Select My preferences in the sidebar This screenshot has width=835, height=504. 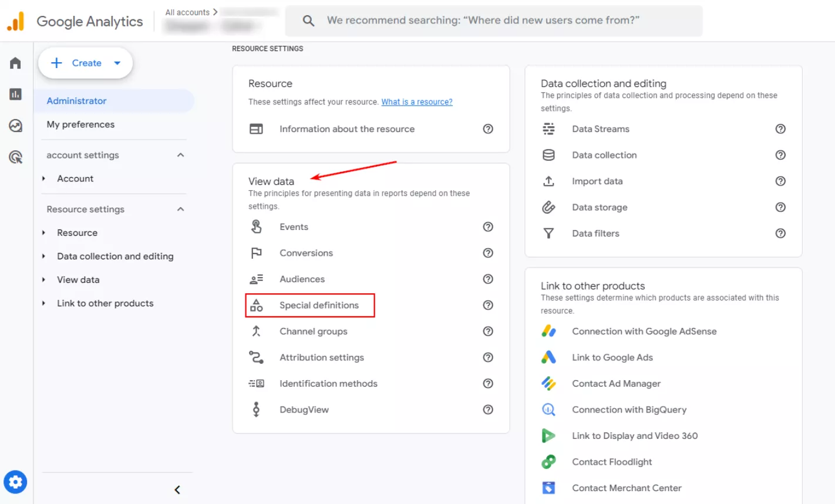80,124
